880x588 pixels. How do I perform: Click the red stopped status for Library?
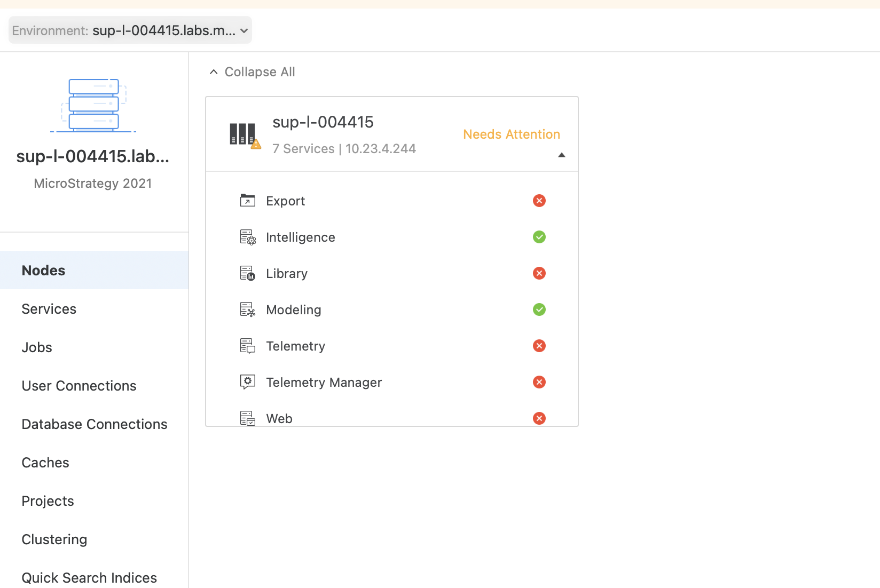(539, 273)
